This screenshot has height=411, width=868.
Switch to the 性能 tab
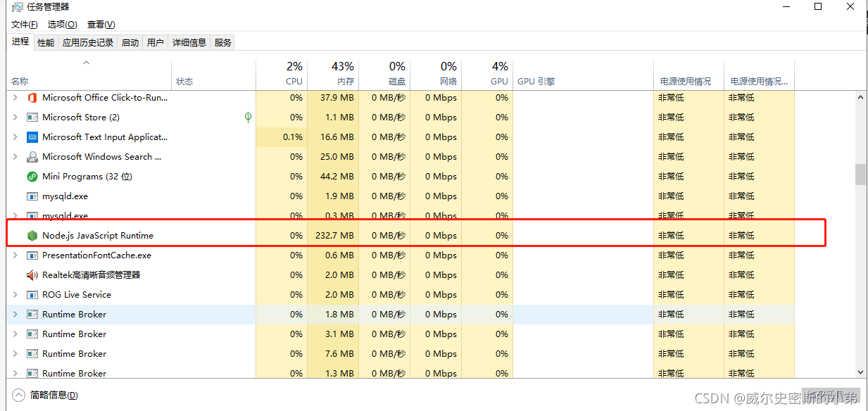(x=46, y=42)
